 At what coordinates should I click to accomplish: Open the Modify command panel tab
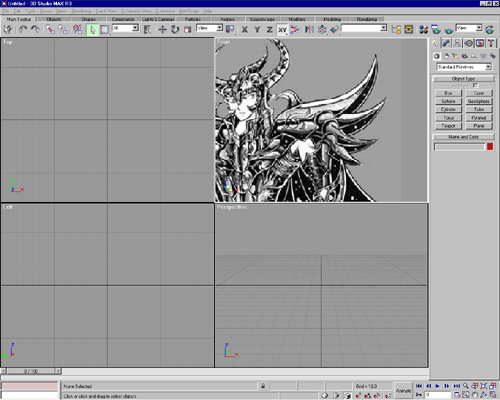[x=446, y=43]
